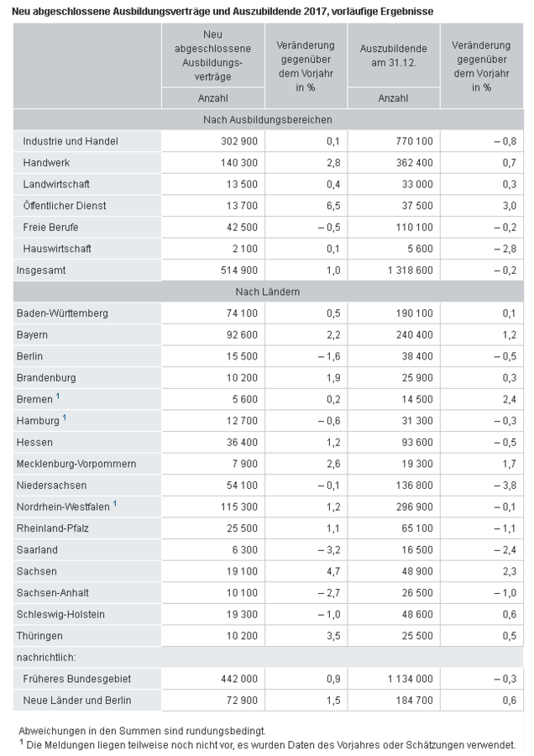Click the Nach Ausbildungsbereichen section header
The width and height of the screenshot is (534, 756).
[x=268, y=119]
